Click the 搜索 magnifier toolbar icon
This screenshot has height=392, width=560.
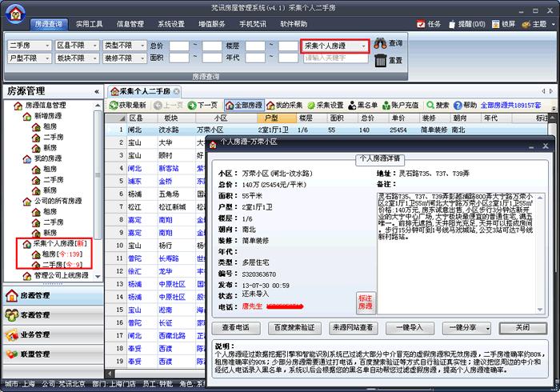[x=430, y=105]
